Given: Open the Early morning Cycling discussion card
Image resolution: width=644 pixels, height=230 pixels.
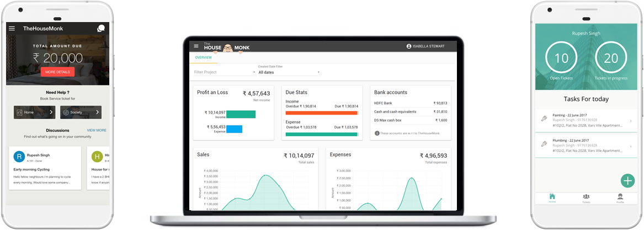Looking at the screenshot, I should [x=45, y=168].
